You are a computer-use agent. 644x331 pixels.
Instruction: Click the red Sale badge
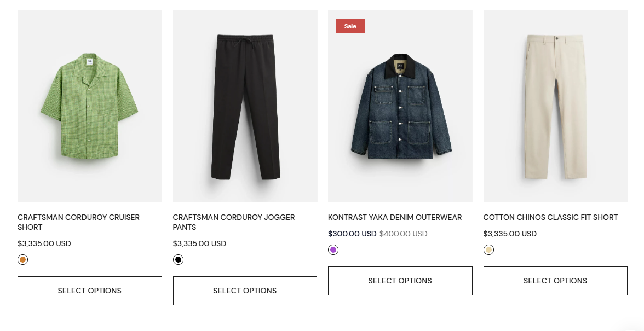(350, 26)
